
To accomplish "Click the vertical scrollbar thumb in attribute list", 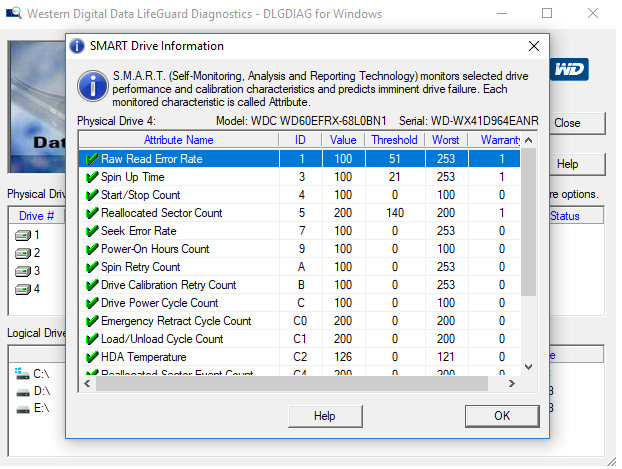I will click(528, 222).
